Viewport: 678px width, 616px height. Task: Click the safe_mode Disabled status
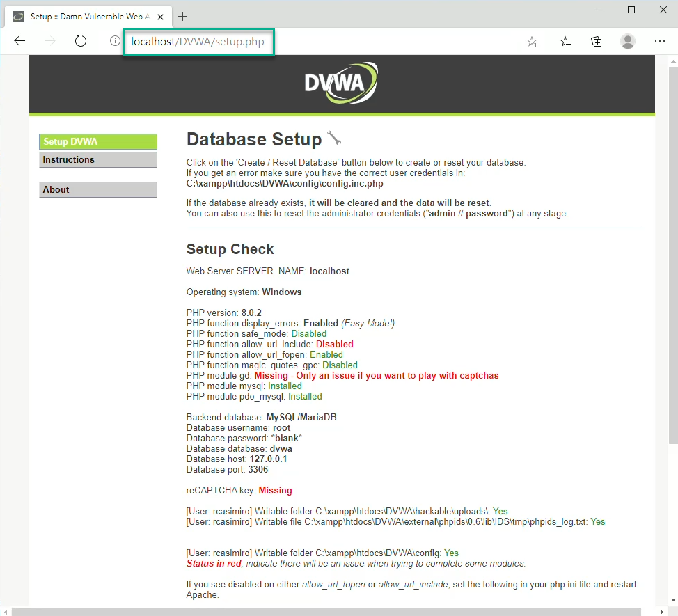[309, 333]
